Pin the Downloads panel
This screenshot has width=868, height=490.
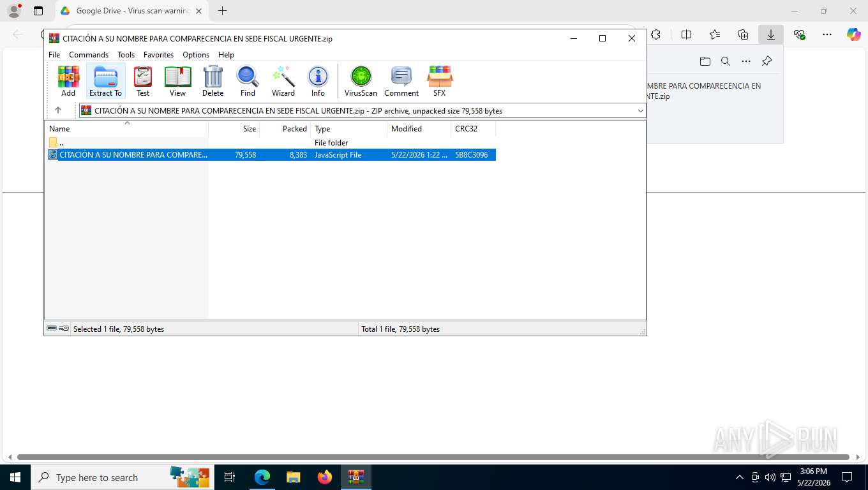(x=767, y=61)
